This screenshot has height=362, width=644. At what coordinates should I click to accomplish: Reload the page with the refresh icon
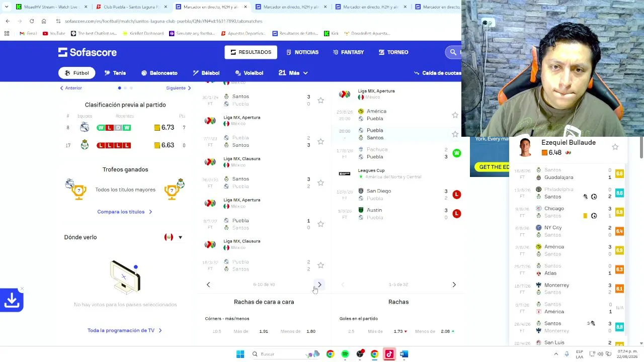click(x=32, y=21)
